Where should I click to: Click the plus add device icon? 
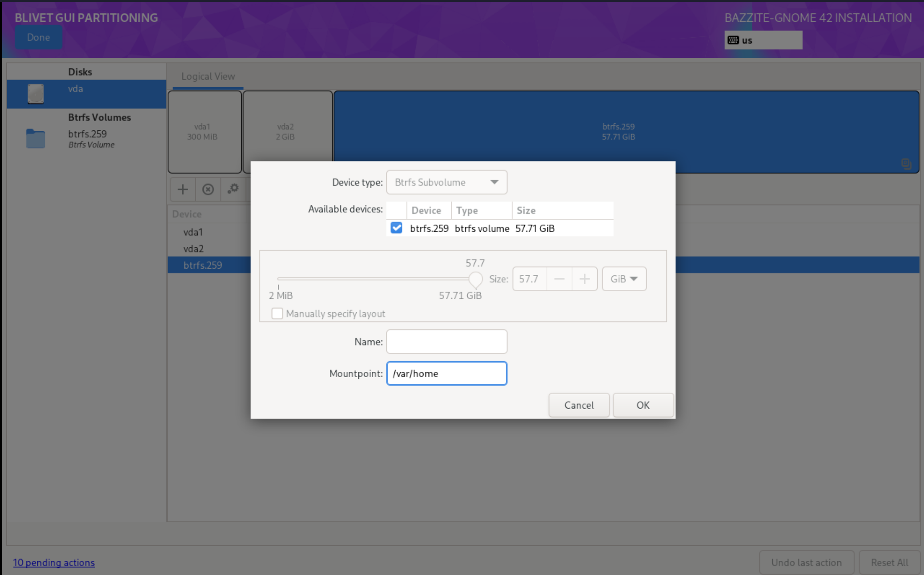[183, 189]
